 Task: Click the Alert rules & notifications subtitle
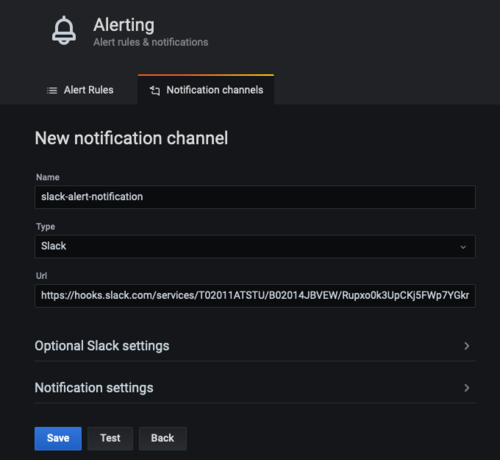pos(151,42)
